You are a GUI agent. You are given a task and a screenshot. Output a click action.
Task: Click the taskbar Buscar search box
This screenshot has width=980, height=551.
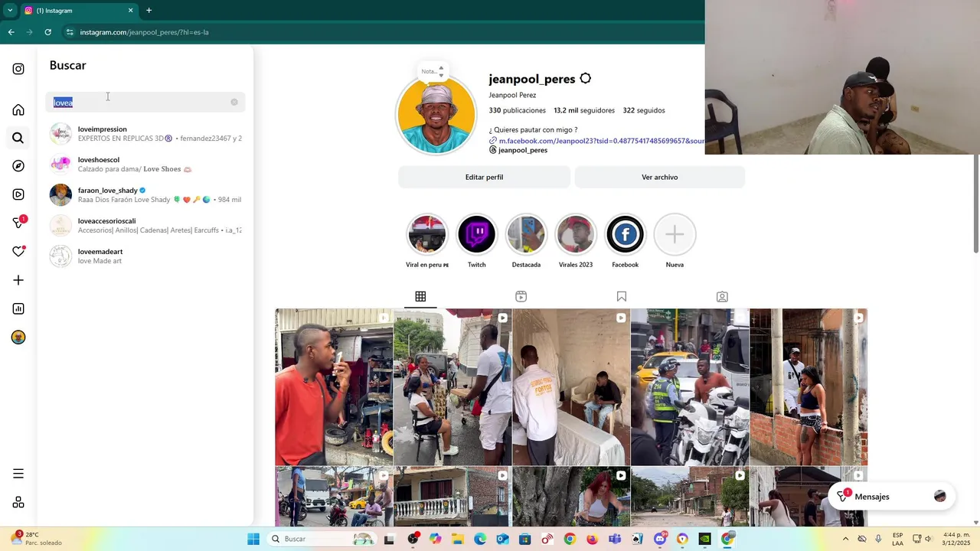click(322, 539)
